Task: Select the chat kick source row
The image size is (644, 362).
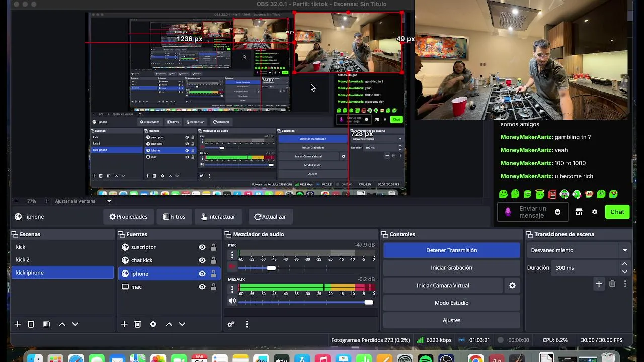Action: click(x=170, y=260)
